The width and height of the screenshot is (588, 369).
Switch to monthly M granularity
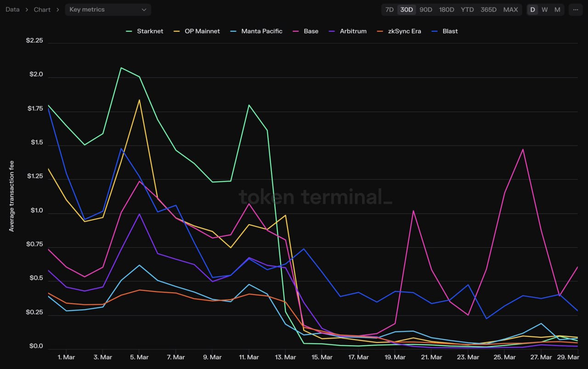pos(557,10)
